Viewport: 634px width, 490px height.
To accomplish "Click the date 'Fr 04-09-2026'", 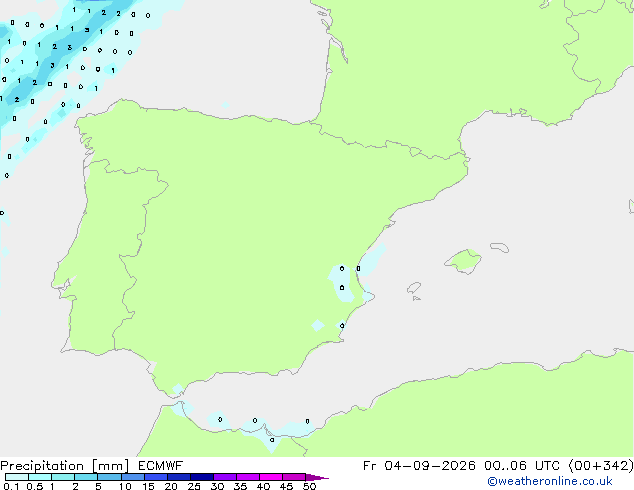I will (x=419, y=466).
